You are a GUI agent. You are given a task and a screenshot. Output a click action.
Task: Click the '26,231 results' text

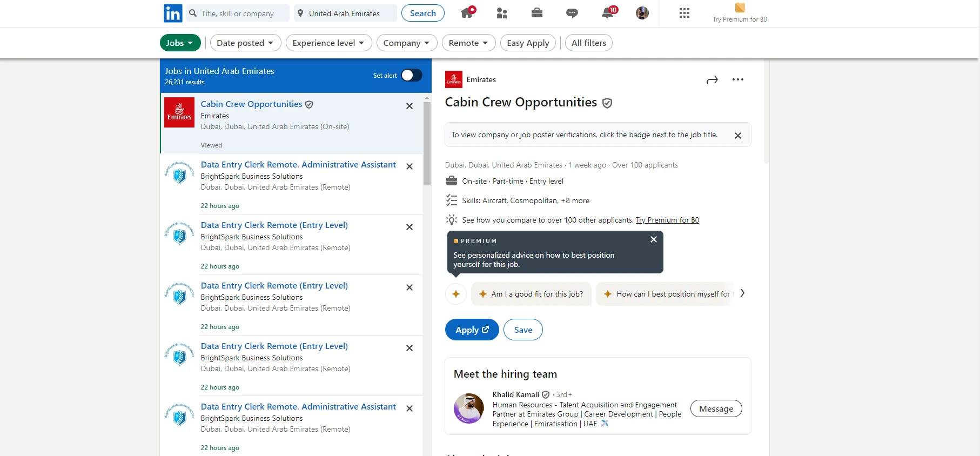(x=185, y=82)
